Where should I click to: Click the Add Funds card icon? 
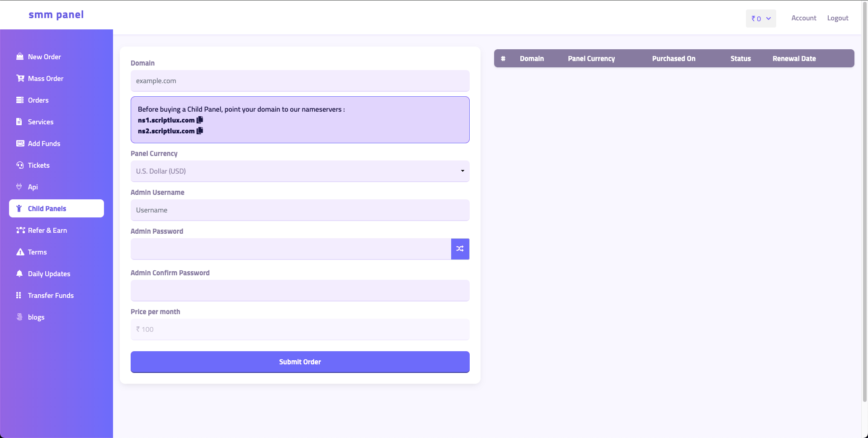[x=20, y=143]
